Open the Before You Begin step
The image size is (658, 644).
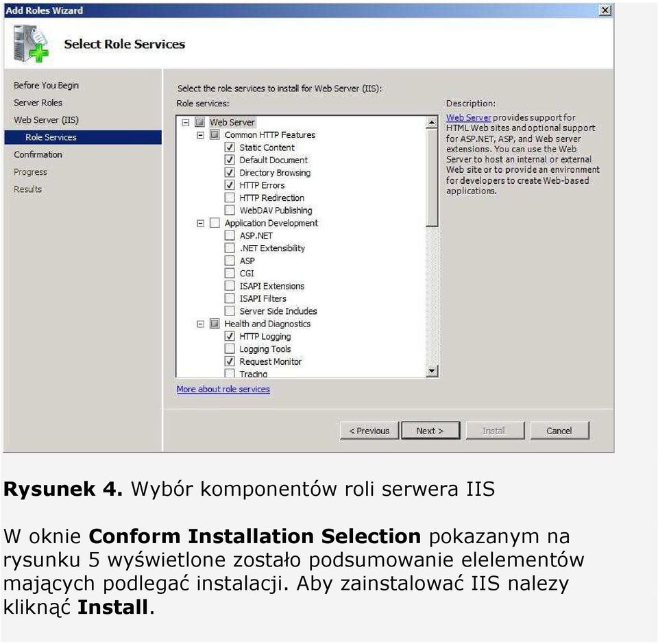[46, 85]
